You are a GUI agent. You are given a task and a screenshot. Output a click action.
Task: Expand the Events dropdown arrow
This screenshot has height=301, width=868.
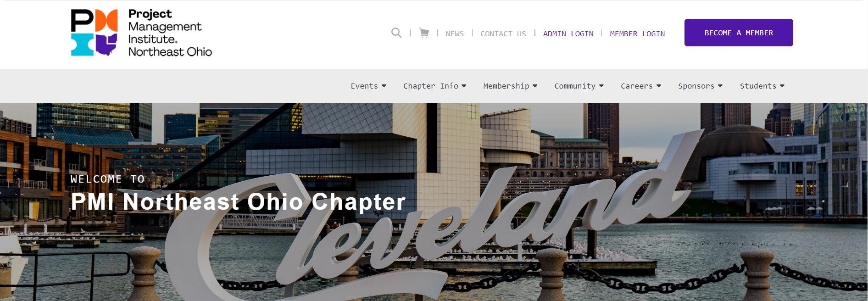[384, 86]
